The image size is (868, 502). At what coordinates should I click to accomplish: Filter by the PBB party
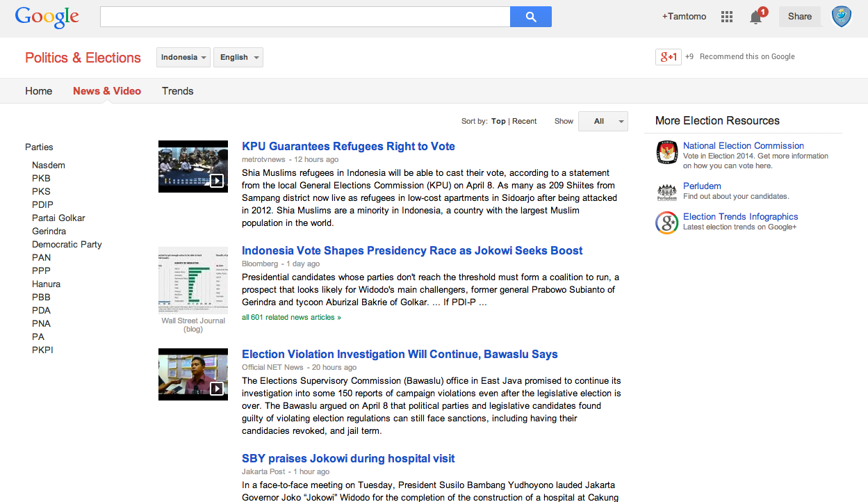point(41,298)
